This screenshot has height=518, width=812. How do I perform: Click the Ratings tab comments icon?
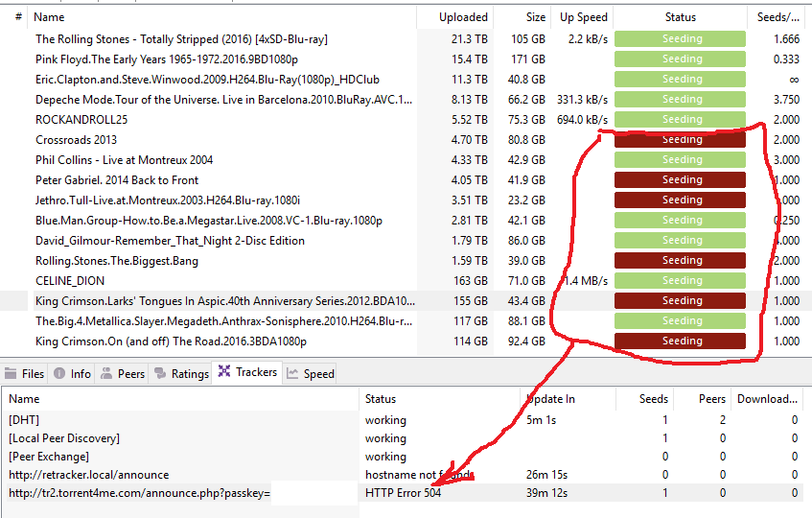coord(160,373)
